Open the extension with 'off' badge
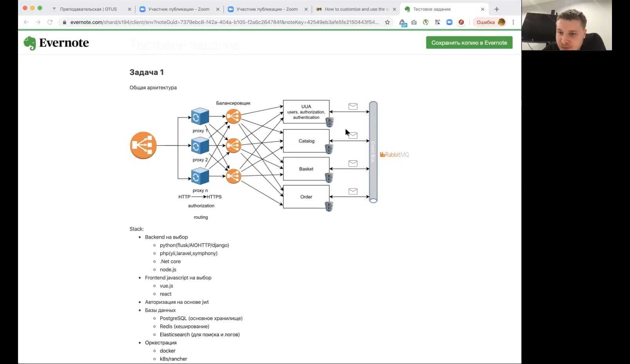The width and height of the screenshot is (630, 364). pyautogui.click(x=403, y=23)
